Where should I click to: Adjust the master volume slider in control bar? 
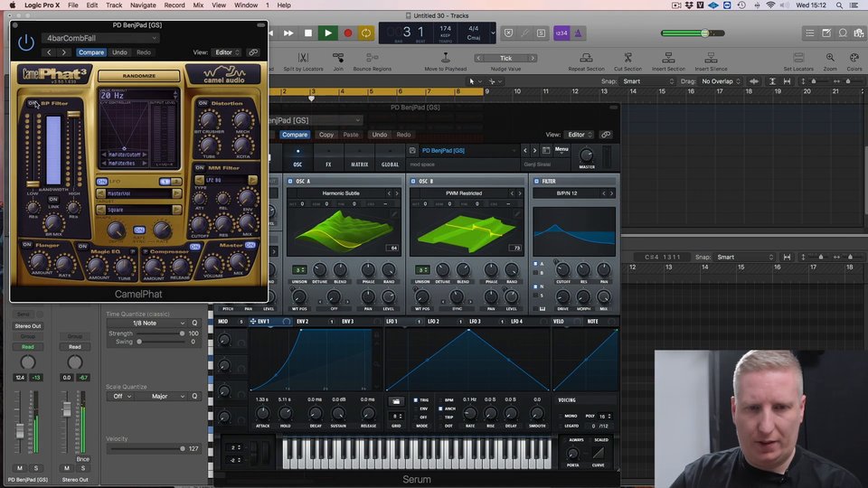(x=692, y=33)
